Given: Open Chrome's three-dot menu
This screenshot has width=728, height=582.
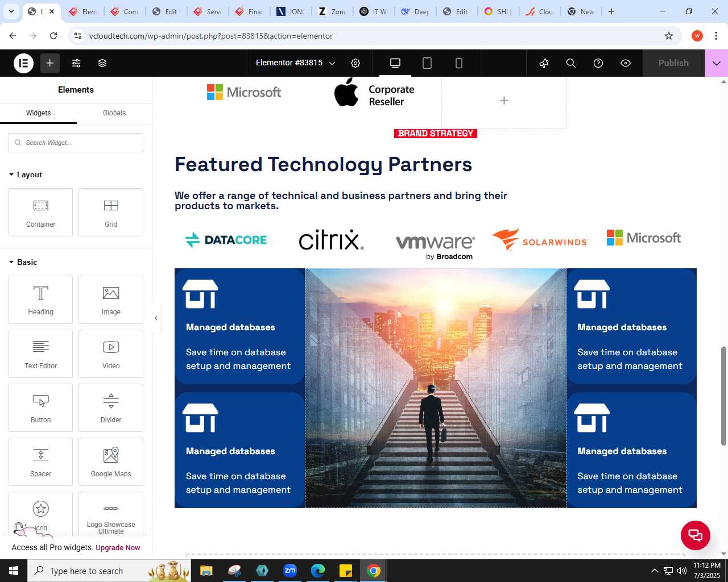Looking at the screenshot, I should [x=716, y=36].
